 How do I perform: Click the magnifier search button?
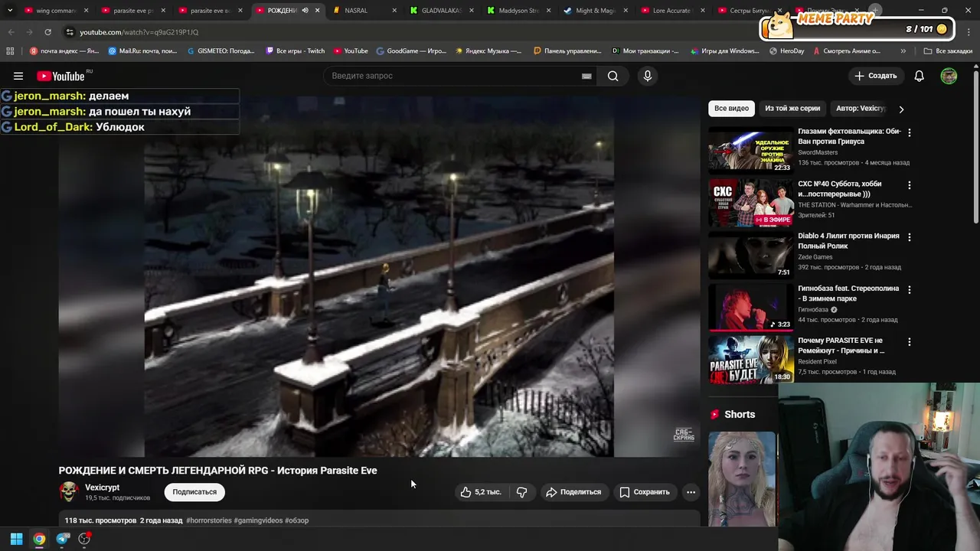click(x=612, y=76)
